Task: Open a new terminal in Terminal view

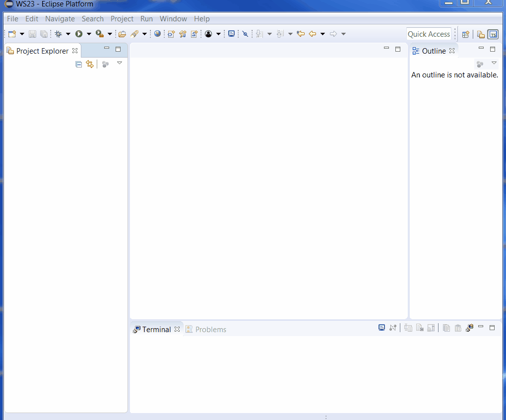Action: click(x=381, y=328)
